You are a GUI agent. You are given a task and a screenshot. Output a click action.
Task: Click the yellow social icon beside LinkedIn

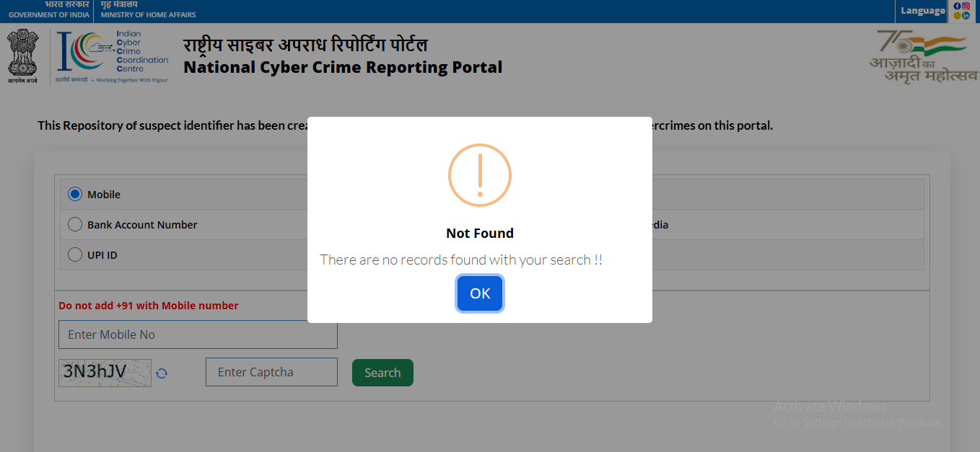click(958, 15)
